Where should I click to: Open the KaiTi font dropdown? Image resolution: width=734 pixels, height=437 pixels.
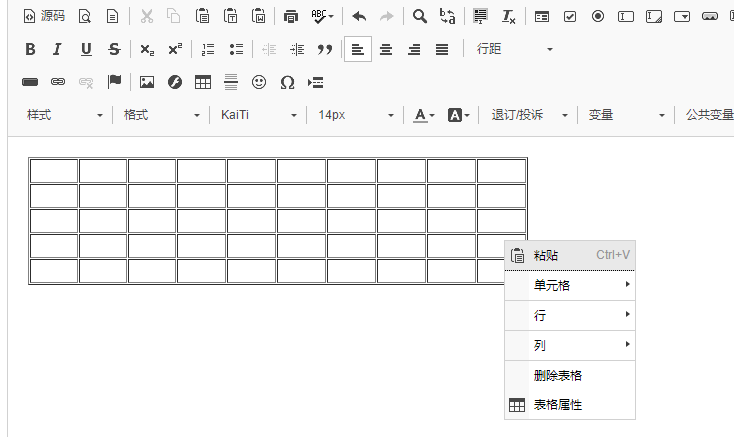point(259,115)
